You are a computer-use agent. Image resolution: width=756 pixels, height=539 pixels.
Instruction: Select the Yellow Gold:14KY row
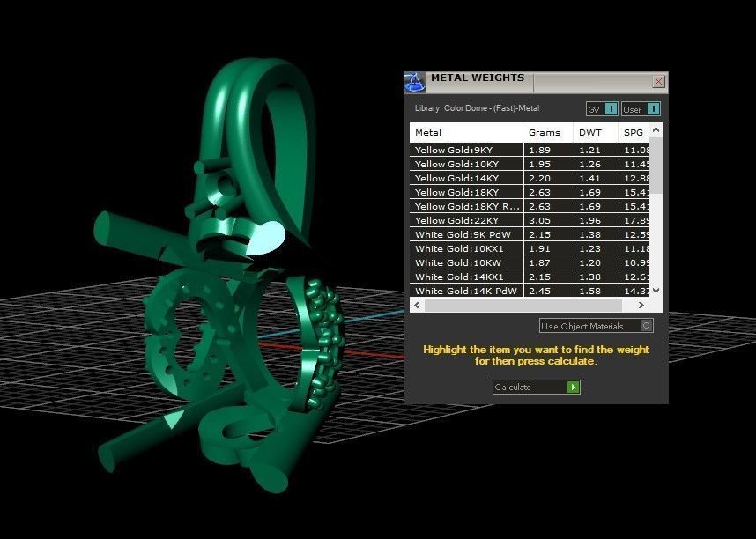[530, 178]
